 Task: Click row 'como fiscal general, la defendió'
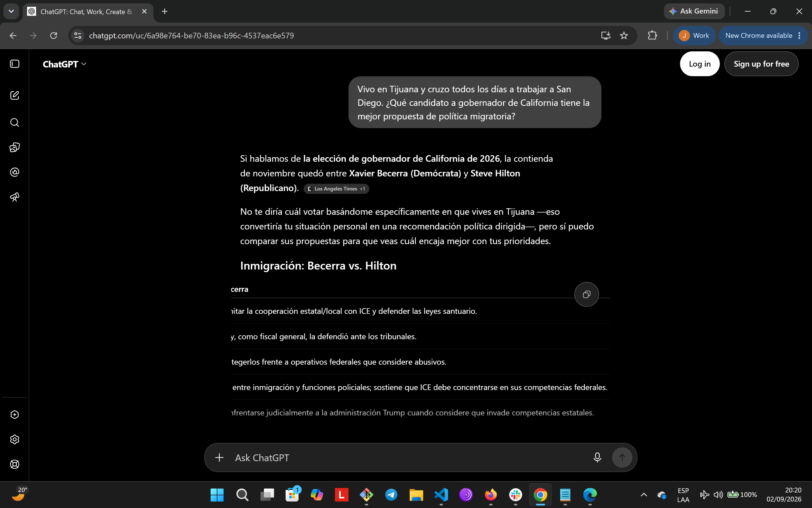pos(420,336)
